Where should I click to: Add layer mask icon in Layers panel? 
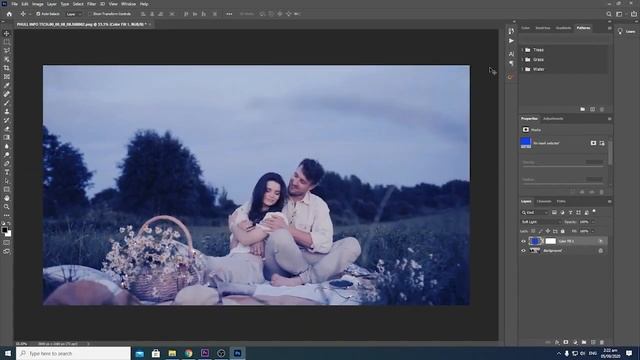coord(566,342)
